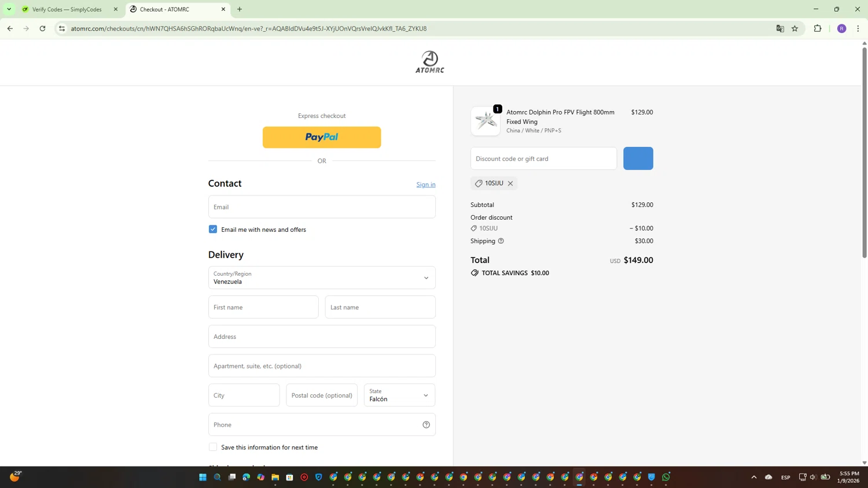The height and width of the screenshot is (488, 868).
Task: Open Windows taskbar Search
Action: (x=217, y=477)
